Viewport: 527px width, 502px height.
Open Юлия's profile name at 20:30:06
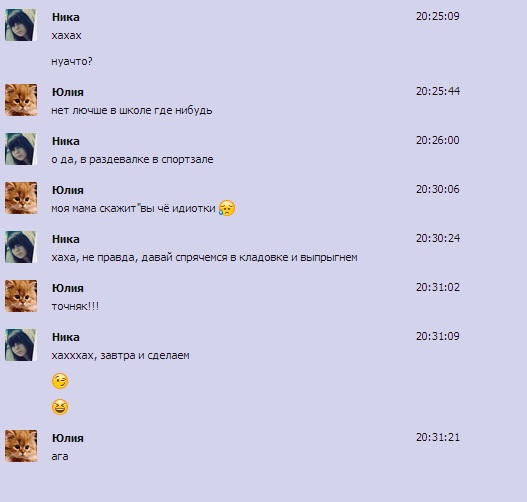coord(68,190)
